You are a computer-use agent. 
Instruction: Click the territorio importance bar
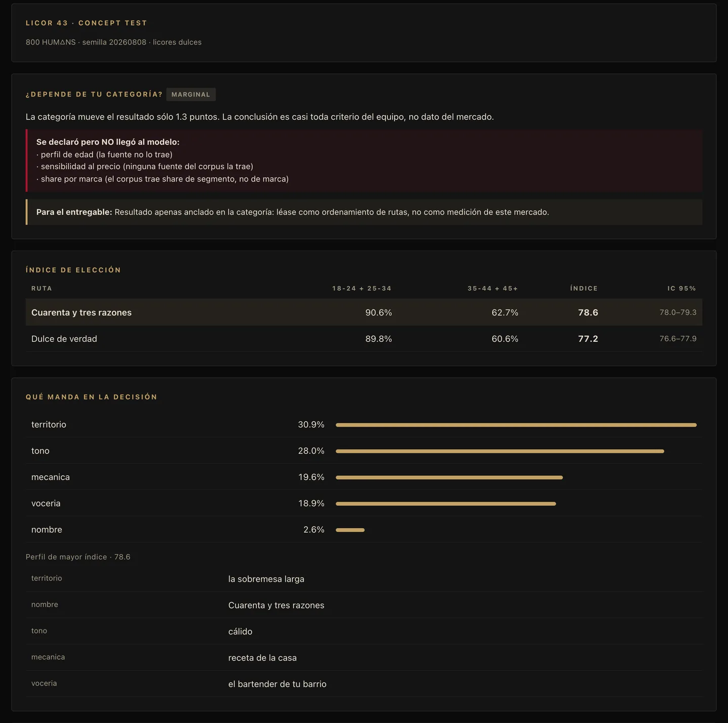coord(516,425)
